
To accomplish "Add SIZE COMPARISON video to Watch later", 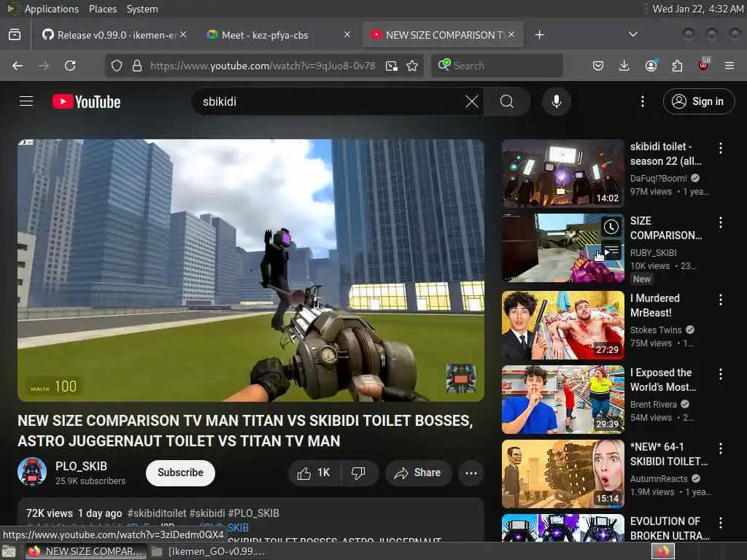I will [611, 227].
